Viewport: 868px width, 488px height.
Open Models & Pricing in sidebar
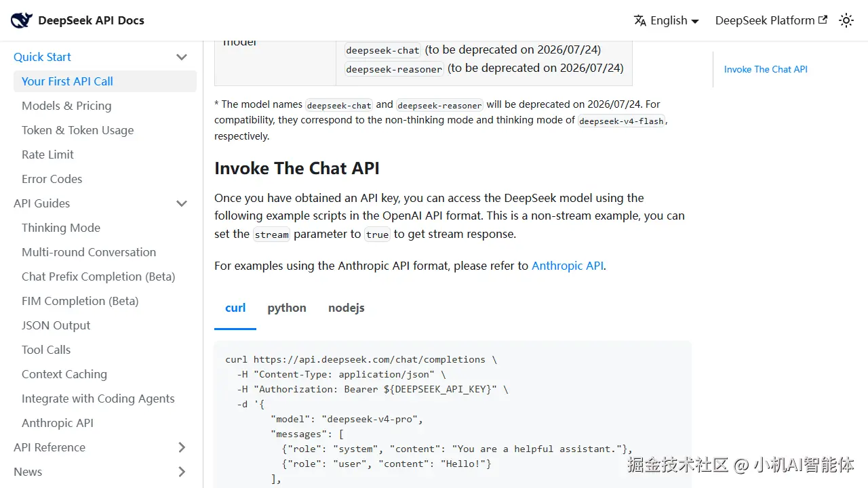[x=66, y=106]
